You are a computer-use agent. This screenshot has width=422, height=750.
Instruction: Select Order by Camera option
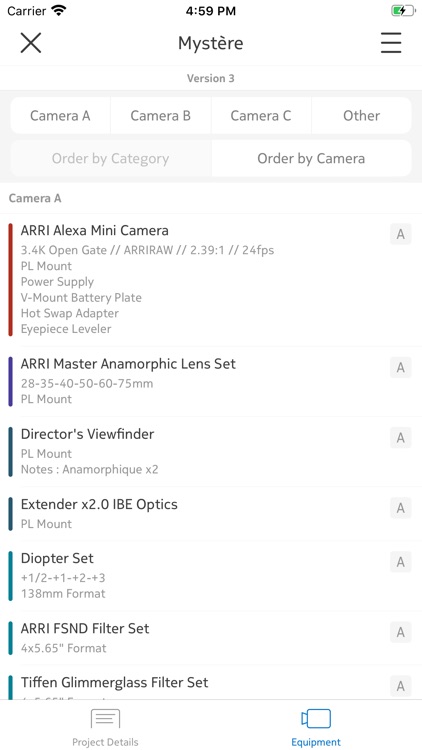point(311,158)
